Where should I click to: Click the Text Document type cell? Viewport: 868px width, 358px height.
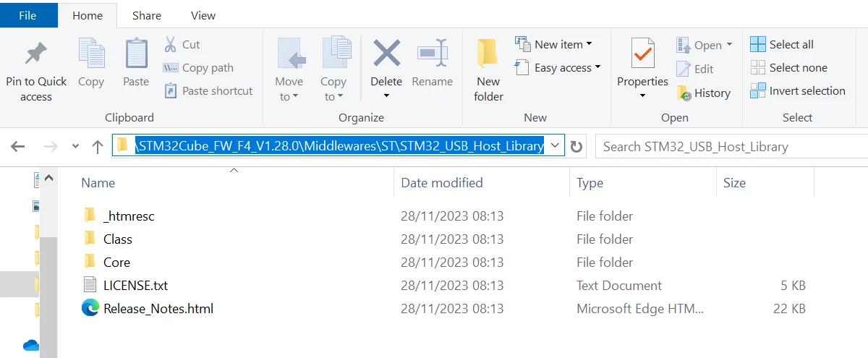(619, 285)
